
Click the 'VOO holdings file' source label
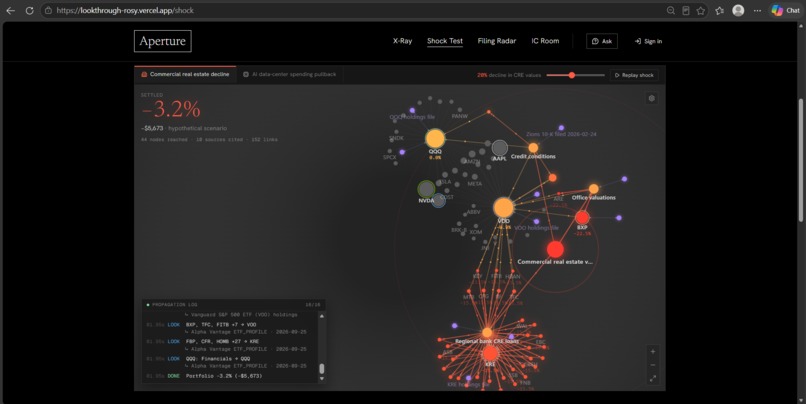click(x=536, y=228)
